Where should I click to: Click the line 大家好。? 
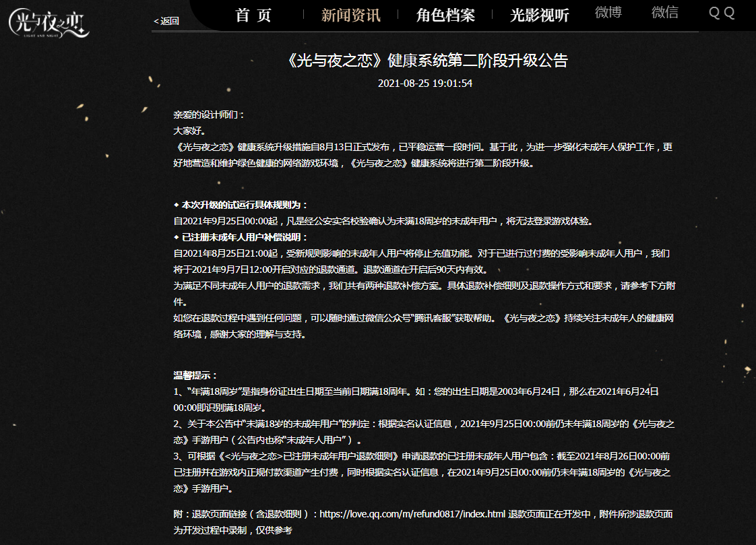pos(189,131)
